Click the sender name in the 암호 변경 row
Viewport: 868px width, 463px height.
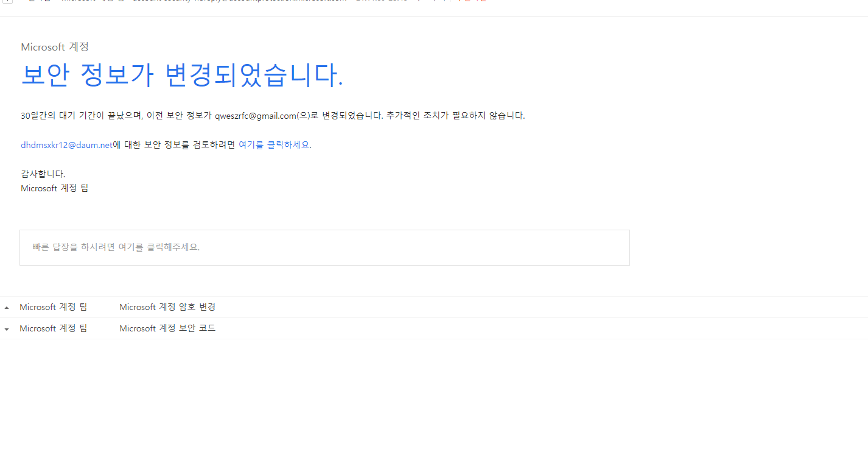(x=54, y=307)
